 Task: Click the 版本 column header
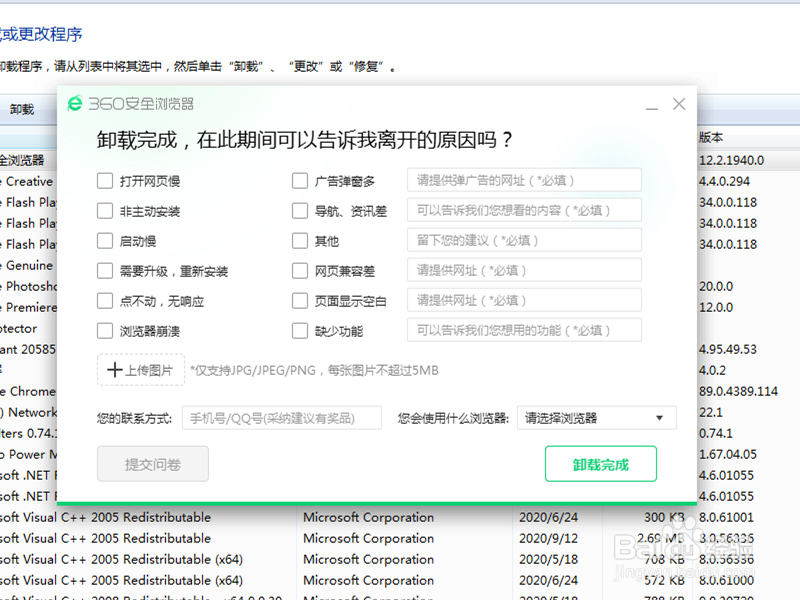[x=711, y=137]
